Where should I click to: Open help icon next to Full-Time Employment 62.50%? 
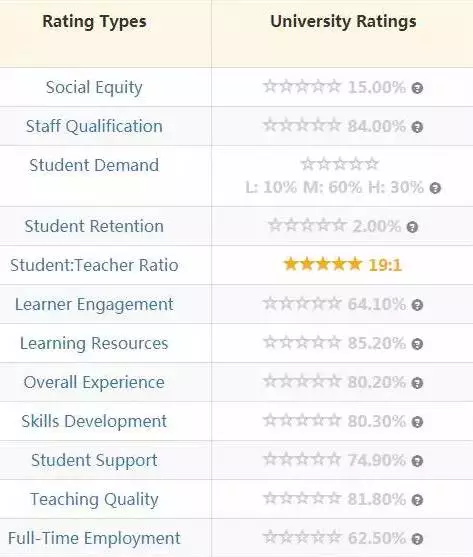[x=417, y=539]
